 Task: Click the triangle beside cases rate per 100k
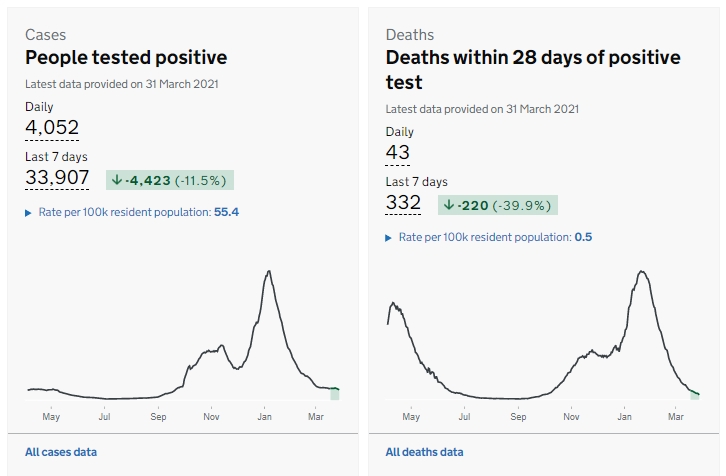(x=28, y=213)
